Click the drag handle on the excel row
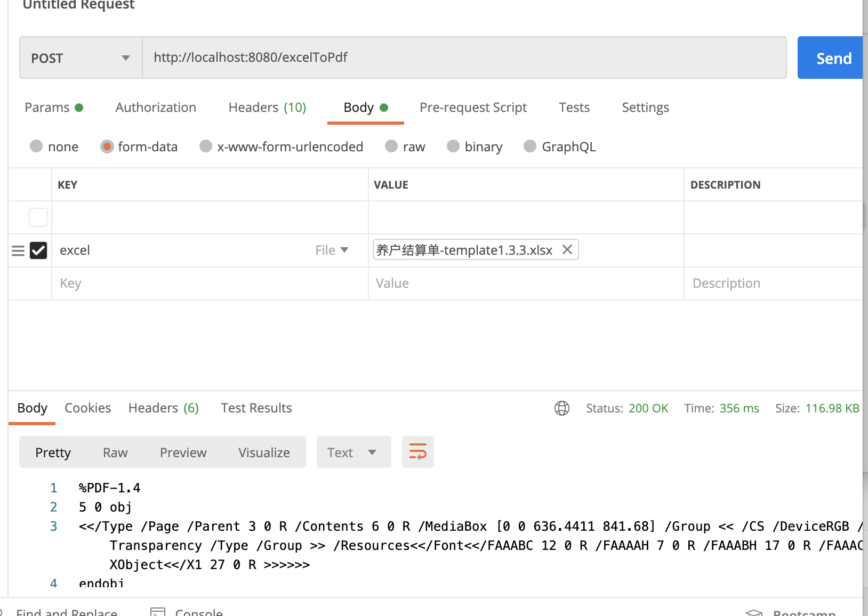The height and width of the screenshot is (616, 868). (x=18, y=250)
